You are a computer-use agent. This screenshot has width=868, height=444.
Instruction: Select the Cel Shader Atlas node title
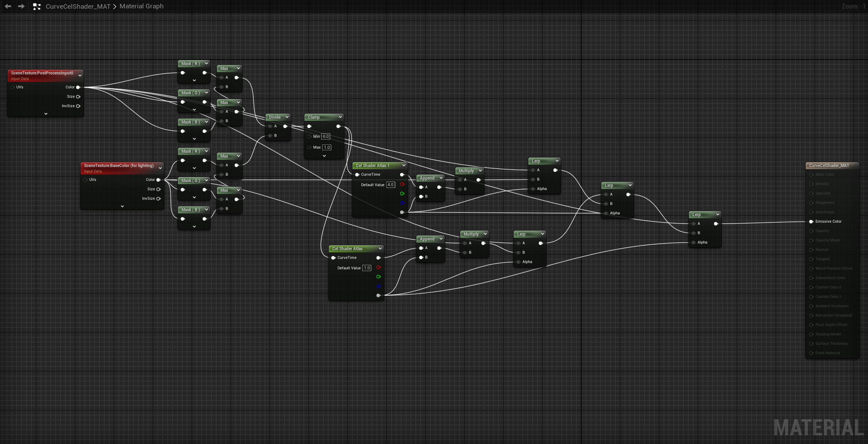(x=348, y=248)
